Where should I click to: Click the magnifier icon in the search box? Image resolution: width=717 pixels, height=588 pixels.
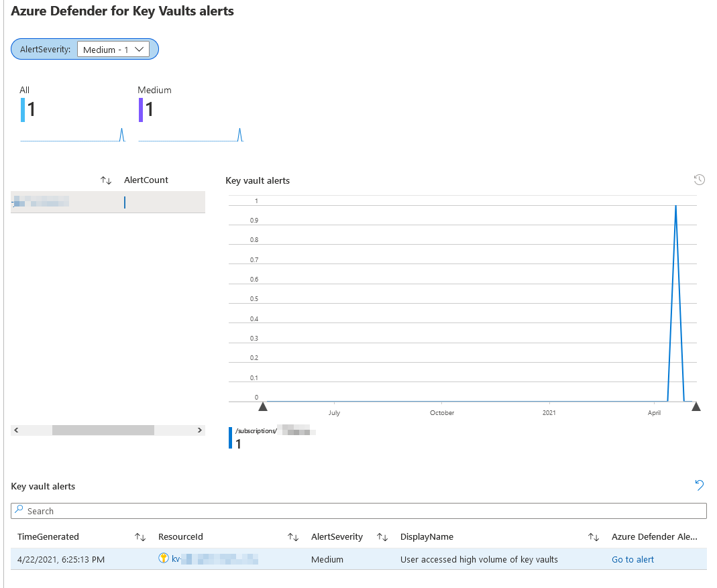[19, 510]
